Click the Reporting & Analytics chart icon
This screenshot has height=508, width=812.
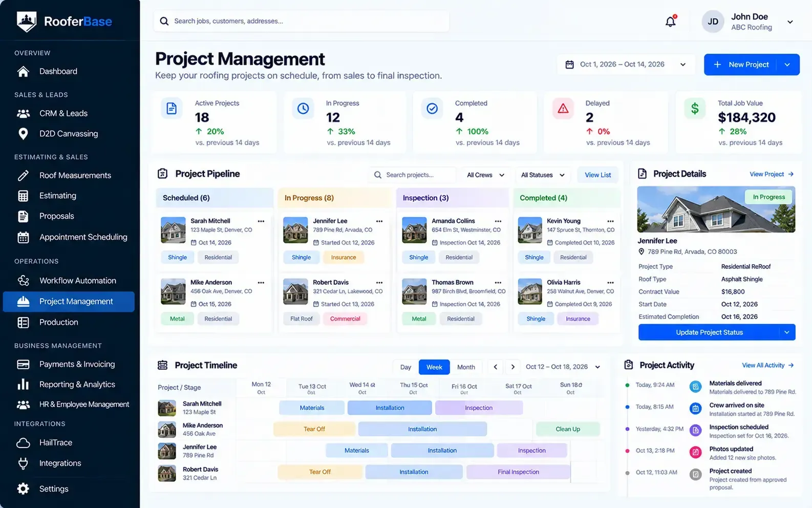[x=23, y=384]
